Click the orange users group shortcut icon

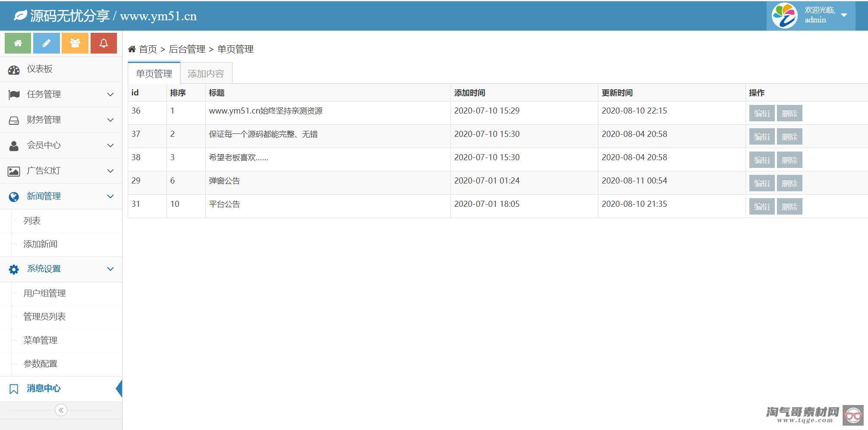pyautogui.click(x=75, y=43)
